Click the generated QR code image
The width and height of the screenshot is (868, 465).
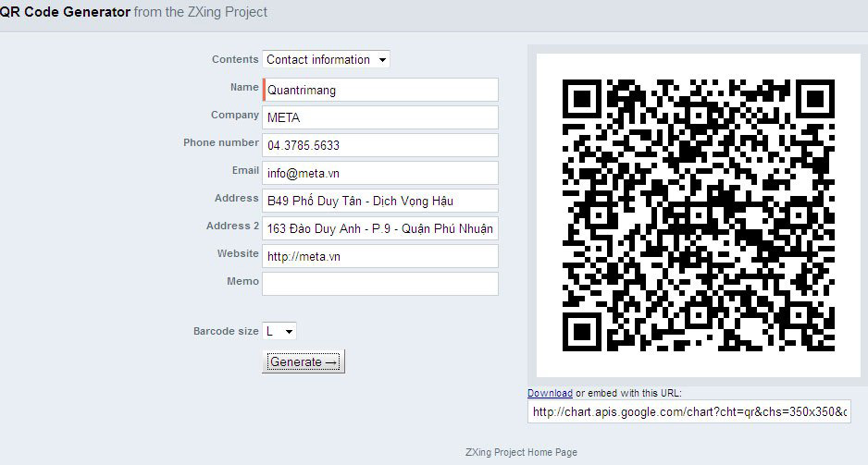click(698, 215)
